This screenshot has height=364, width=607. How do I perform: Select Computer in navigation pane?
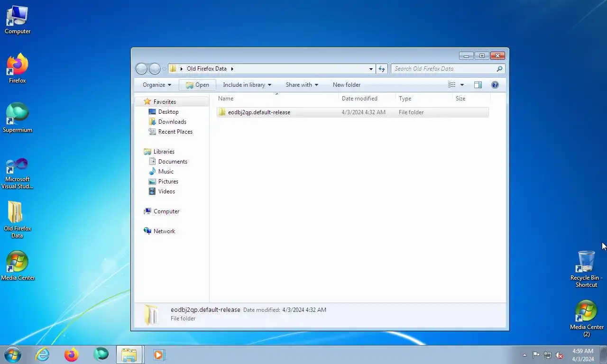[x=166, y=211]
